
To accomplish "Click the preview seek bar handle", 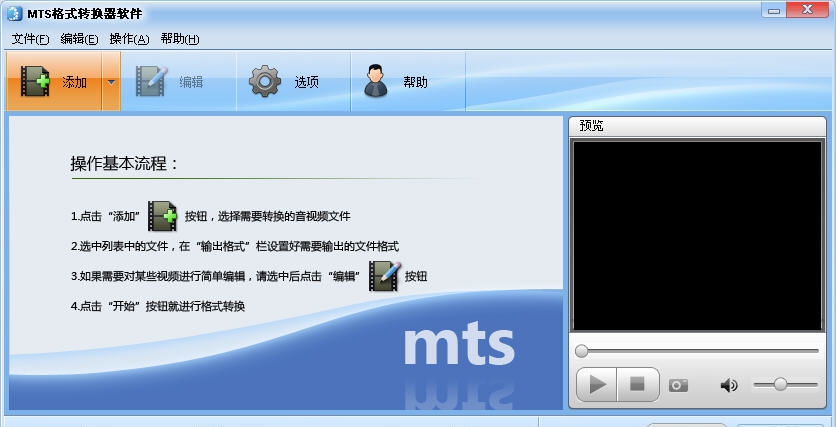I will [582, 351].
